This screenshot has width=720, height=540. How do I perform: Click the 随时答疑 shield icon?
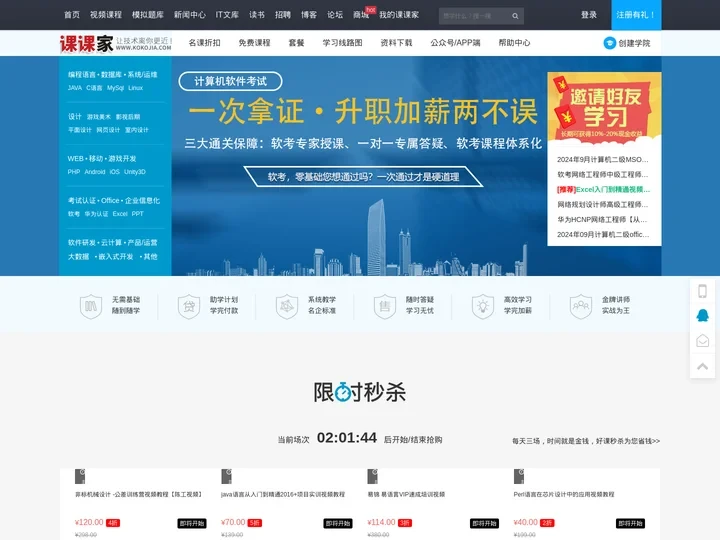click(385, 306)
